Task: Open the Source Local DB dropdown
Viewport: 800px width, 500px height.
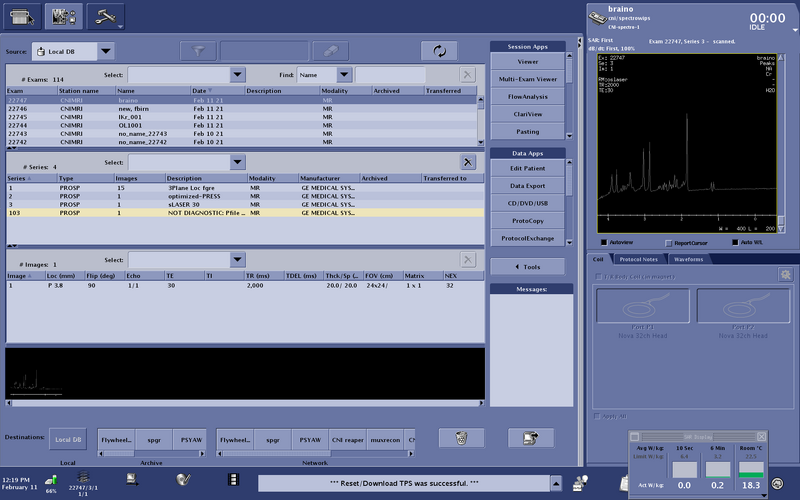Action: [106, 51]
